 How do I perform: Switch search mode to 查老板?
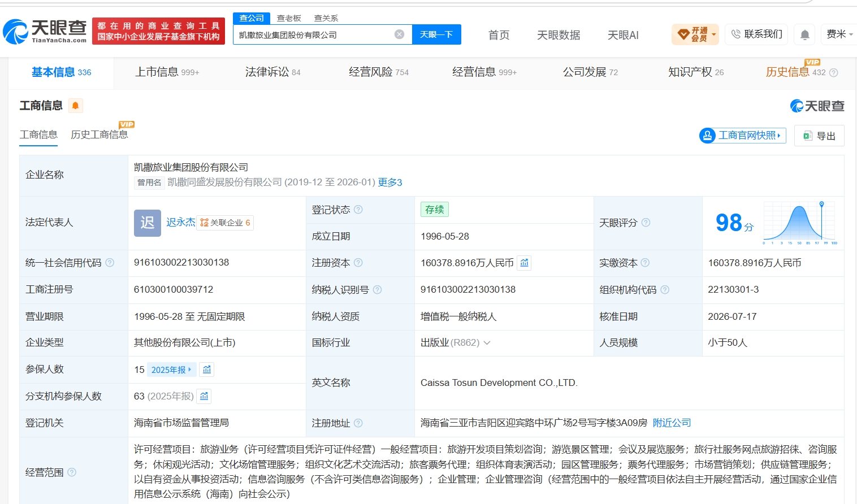289,18
